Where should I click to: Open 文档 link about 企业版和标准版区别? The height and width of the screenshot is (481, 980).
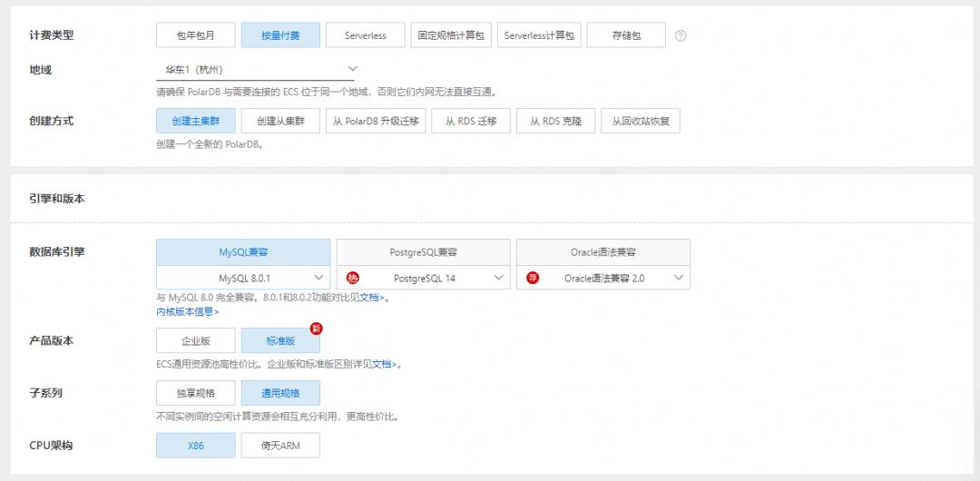pyautogui.click(x=385, y=363)
